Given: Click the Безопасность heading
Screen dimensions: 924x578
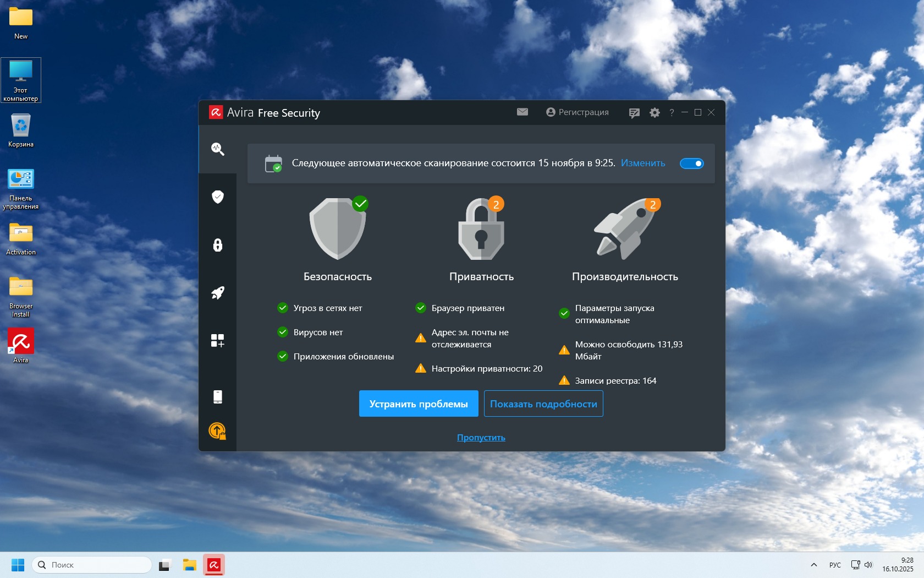Looking at the screenshot, I should coord(338,276).
